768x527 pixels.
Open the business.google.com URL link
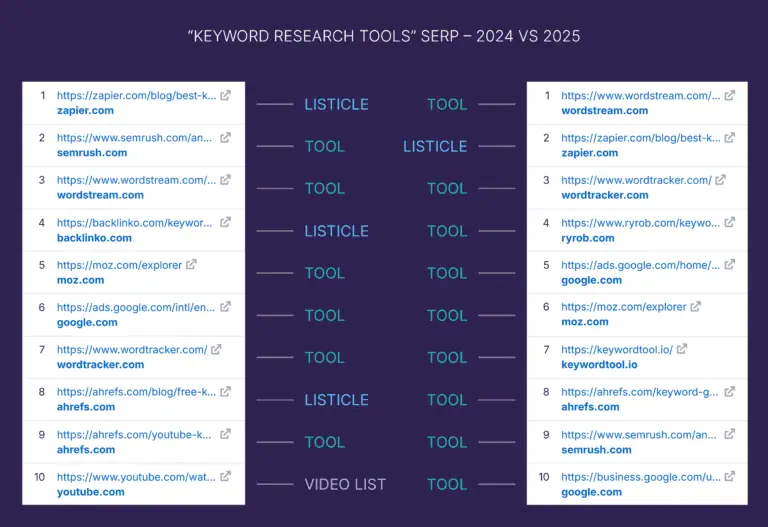[x=641, y=477]
